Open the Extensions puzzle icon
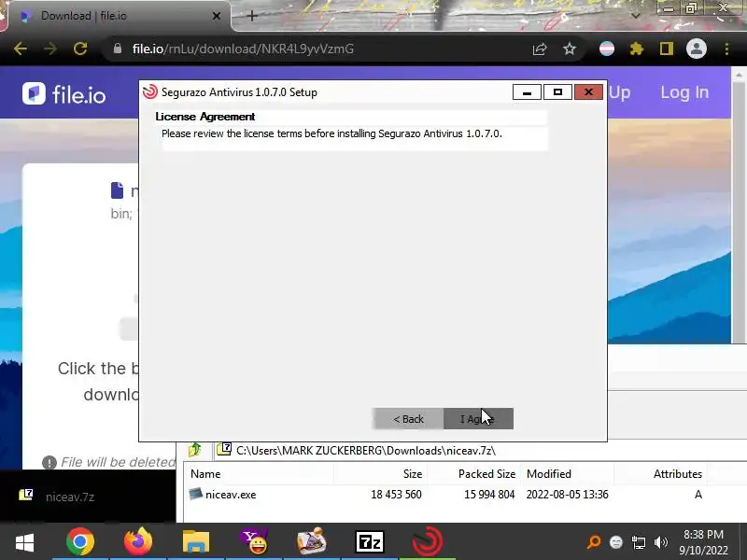The height and width of the screenshot is (560, 747). tap(637, 49)
